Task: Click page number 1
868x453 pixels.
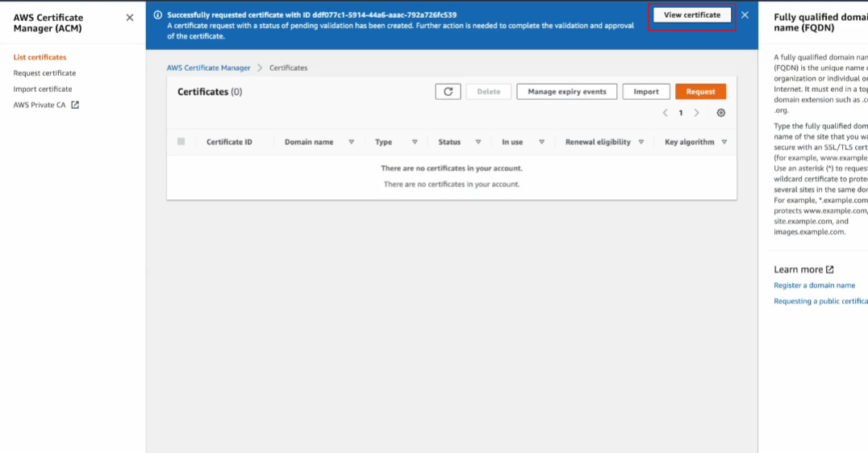Action: pos(681,113)
